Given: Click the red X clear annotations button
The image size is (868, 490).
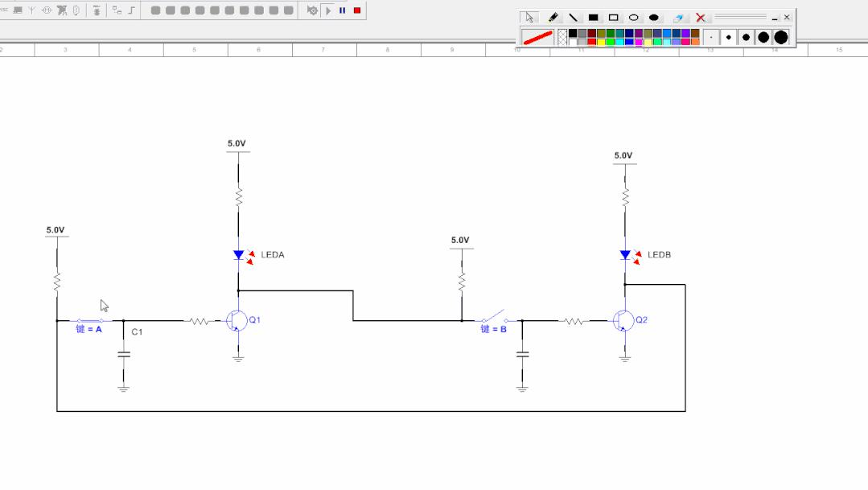Looking at the screenshot, I should [x=701, y=17].
